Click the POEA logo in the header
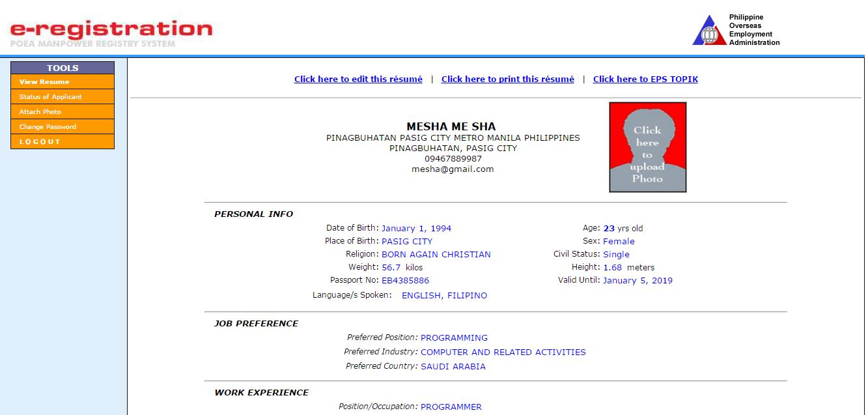 point(710,29)
